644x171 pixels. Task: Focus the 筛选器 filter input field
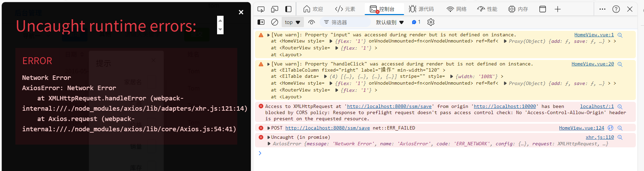click(x=345, y=22)
